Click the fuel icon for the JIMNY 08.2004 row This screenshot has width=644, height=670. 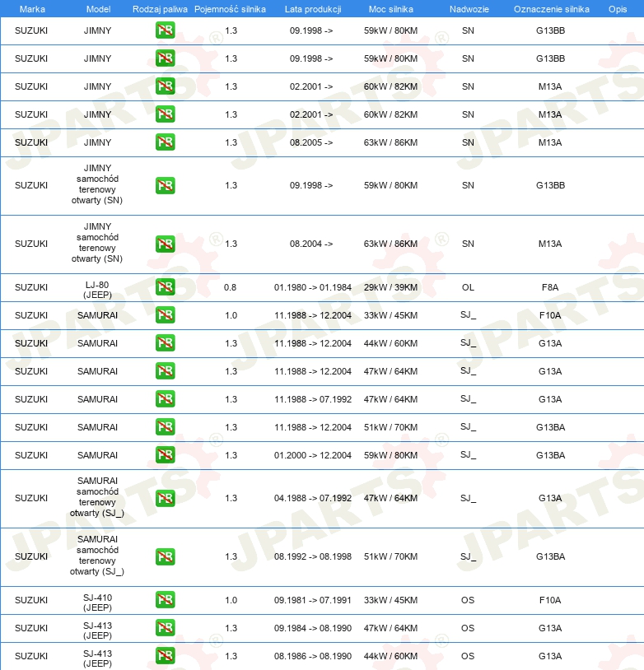pyautogui.click(x=165, y=244)
